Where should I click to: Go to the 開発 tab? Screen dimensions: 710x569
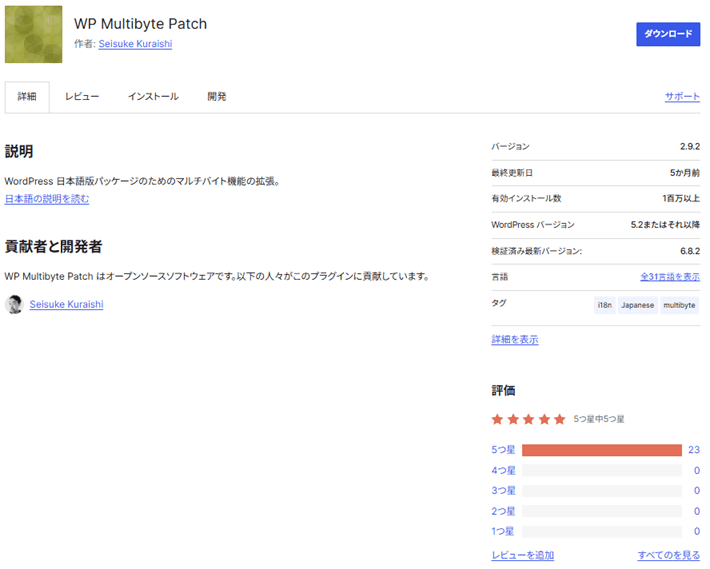216,97
